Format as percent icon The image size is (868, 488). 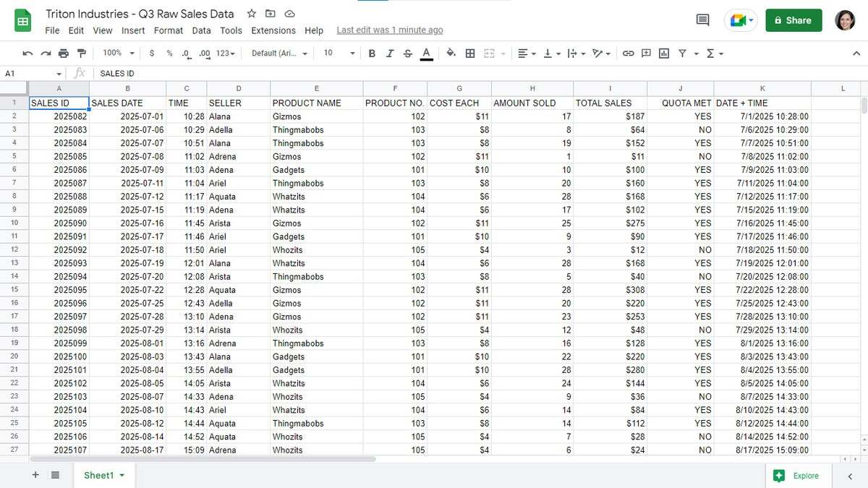click(x=169, y=53)
